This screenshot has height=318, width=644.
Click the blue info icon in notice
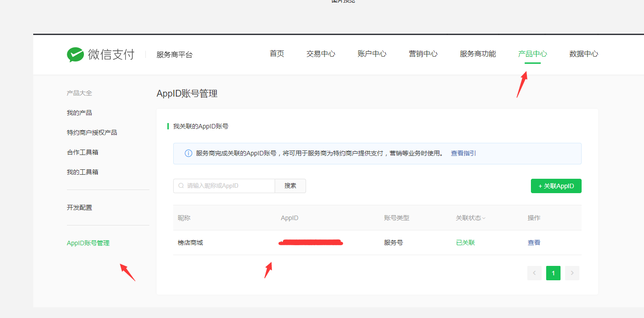[188, 154]
